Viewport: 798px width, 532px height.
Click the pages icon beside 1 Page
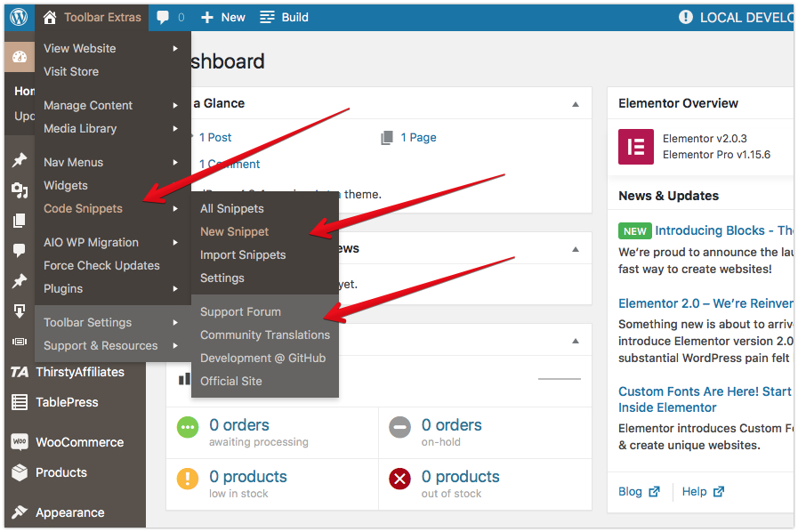tap(387, 138)
